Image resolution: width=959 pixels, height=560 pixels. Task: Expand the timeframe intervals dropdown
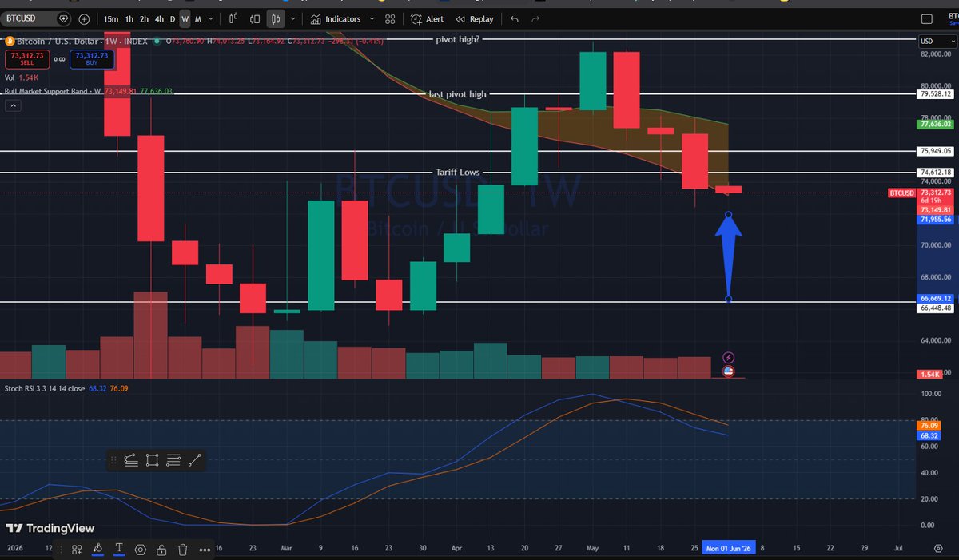211,18
